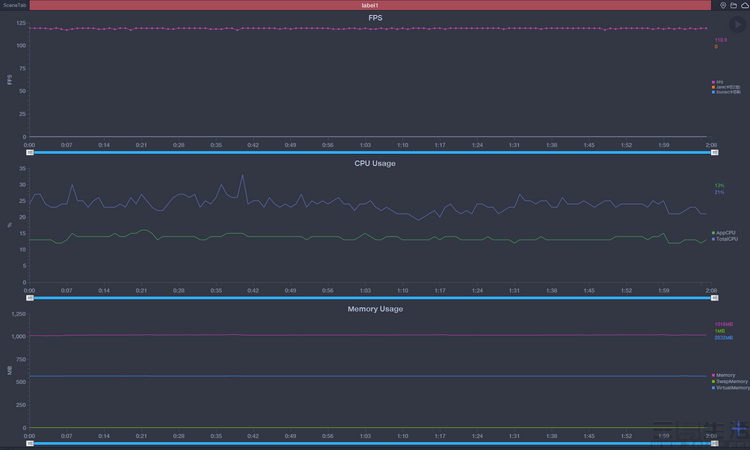Open the folder icon in top bar
Screen dimensions: 750x450
pyautogui.click(x=734, y=5)
